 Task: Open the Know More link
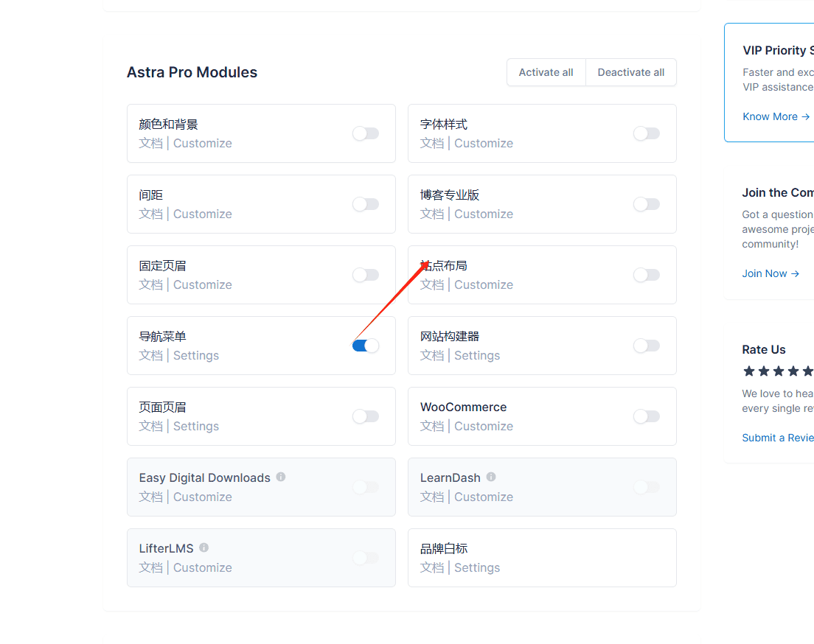pyautogui.click(x=776, y=116)
